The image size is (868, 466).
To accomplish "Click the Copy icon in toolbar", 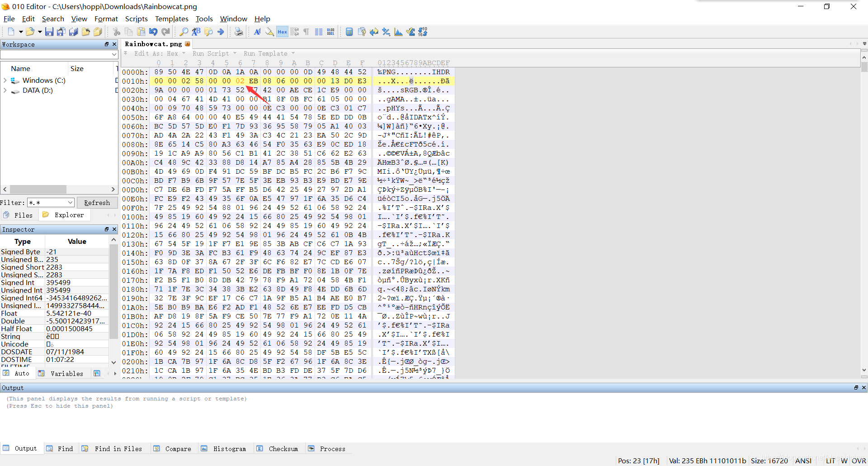I will coord(129,32).
